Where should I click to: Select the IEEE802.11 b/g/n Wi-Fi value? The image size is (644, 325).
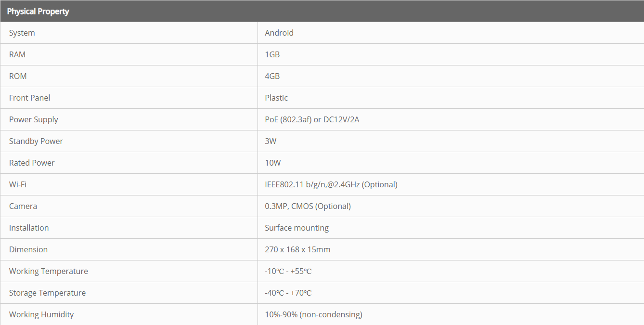point(331,184)
